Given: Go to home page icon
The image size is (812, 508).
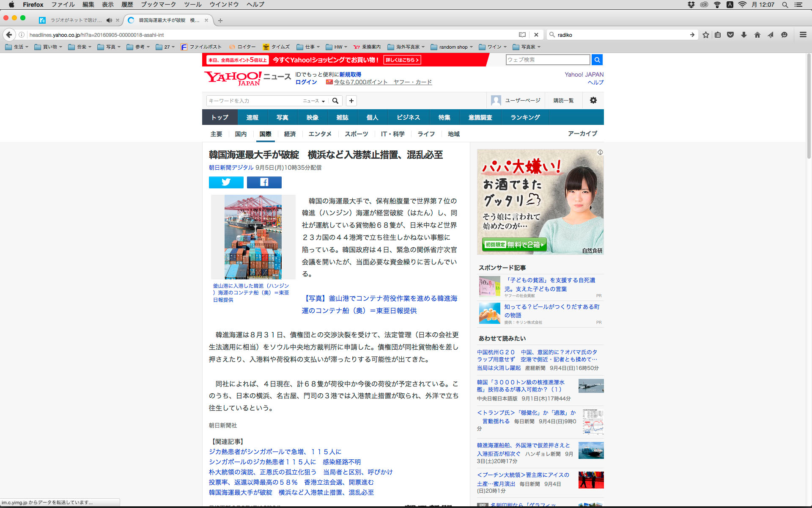Looking at the screenshot, I should [x=757, y=35].
